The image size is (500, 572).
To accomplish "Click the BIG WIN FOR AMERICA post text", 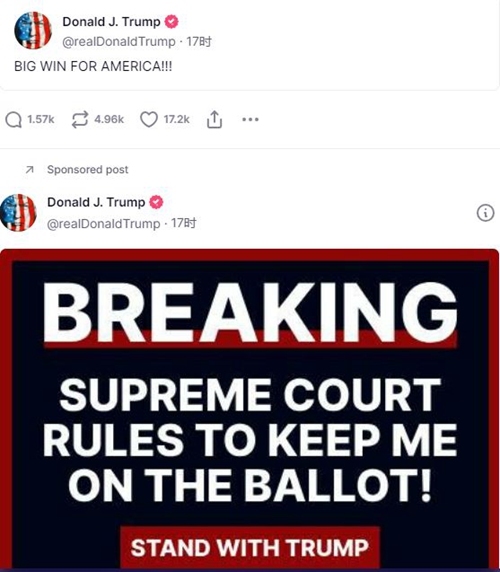I will point(93,66).
